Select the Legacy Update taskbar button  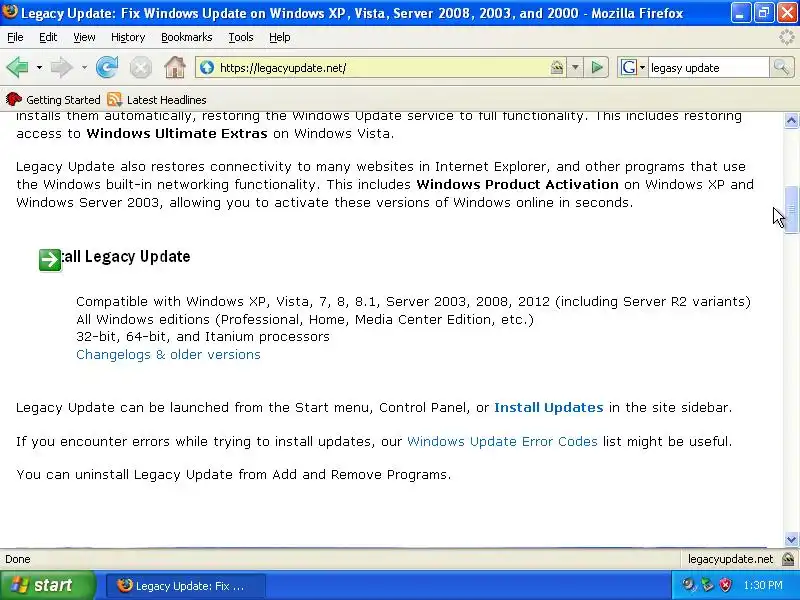point(186,586)
